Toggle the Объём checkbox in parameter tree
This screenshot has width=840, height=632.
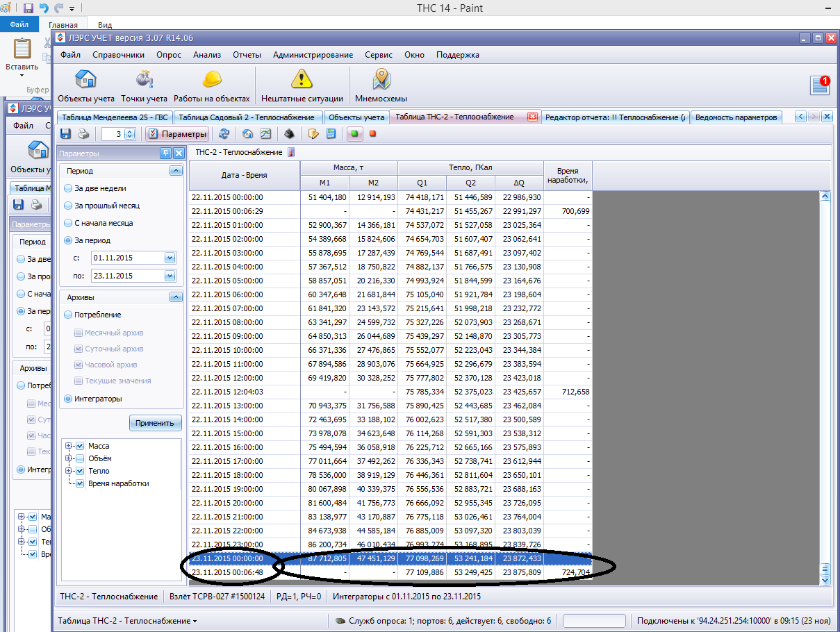coord(81,458)
